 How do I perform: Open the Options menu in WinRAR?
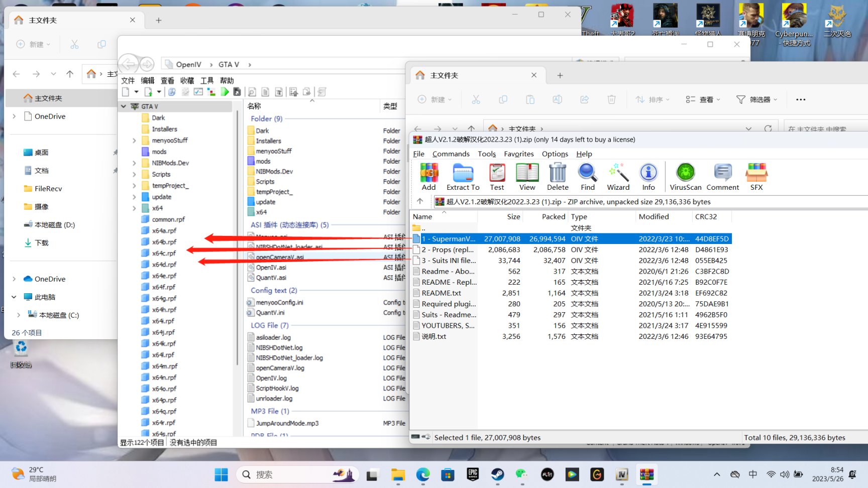(555, 154)
